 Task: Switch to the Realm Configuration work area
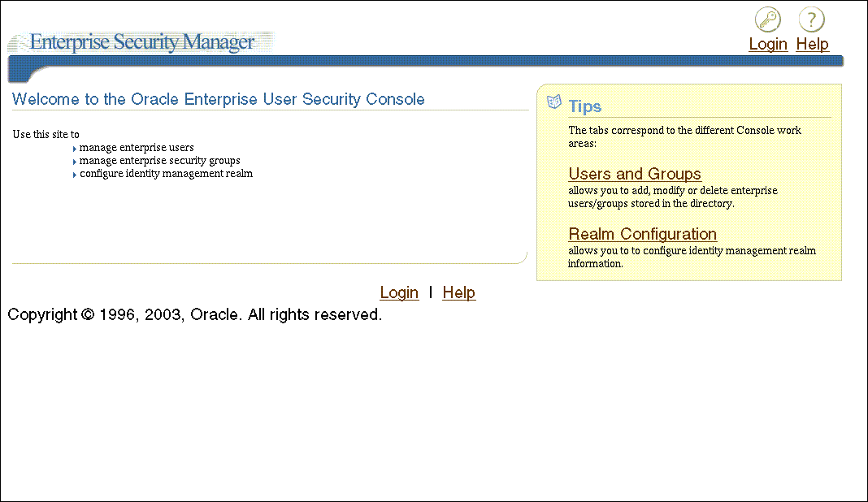coord(642,233)
